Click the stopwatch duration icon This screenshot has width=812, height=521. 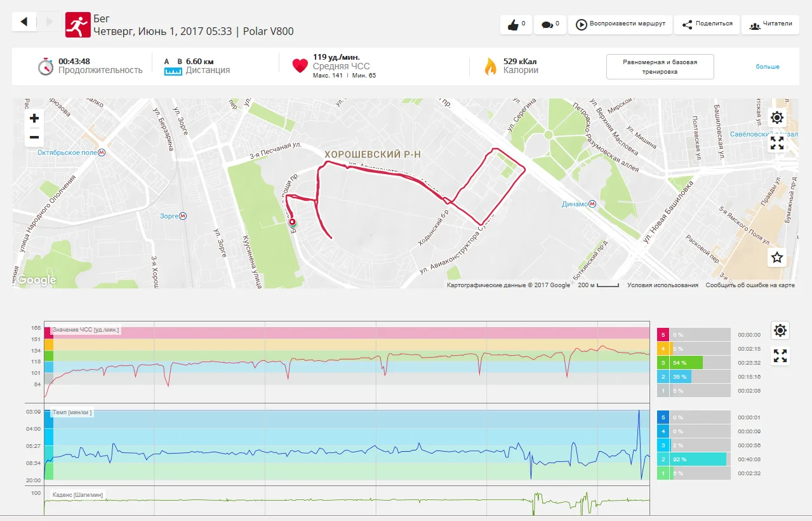46,67
